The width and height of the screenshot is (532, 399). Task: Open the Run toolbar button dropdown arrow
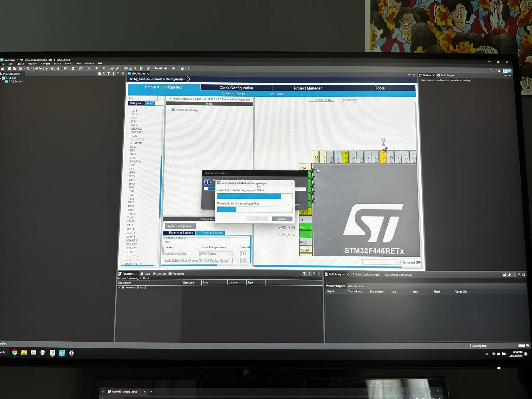[100, 69]
